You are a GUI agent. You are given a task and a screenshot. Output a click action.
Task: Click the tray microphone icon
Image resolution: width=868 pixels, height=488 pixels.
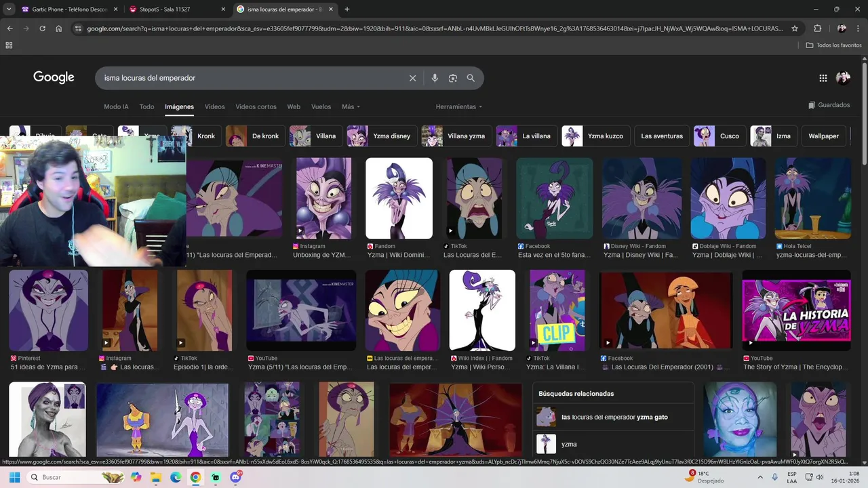click(x=774, y=477)
